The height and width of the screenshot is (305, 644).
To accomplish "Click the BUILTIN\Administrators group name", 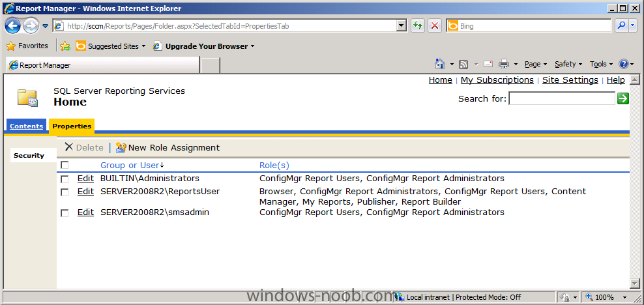I will click(x=149, y=178).
